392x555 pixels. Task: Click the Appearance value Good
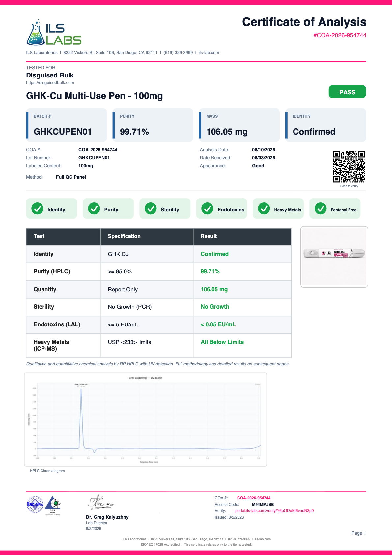coord(258,166)
